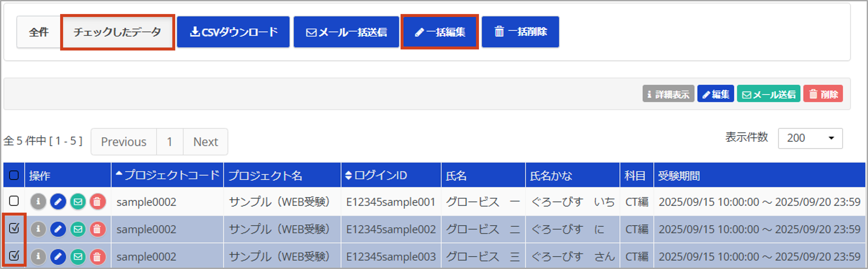Click the 操作 column header
The height and width of the screenshot is (269, 868).
tap(68, 175)
